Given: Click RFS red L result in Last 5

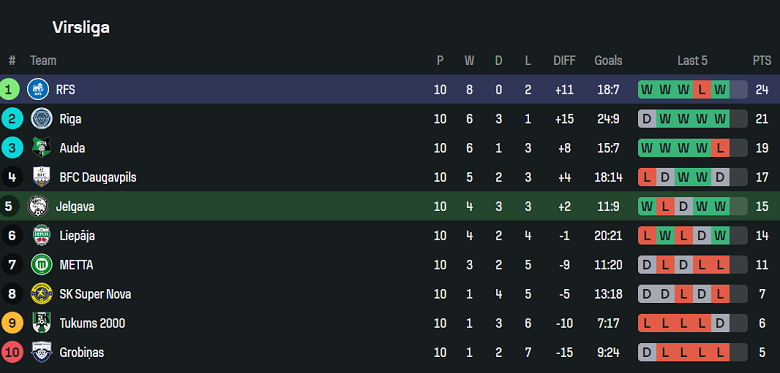Looking at the screenshot, I should 701,90.
